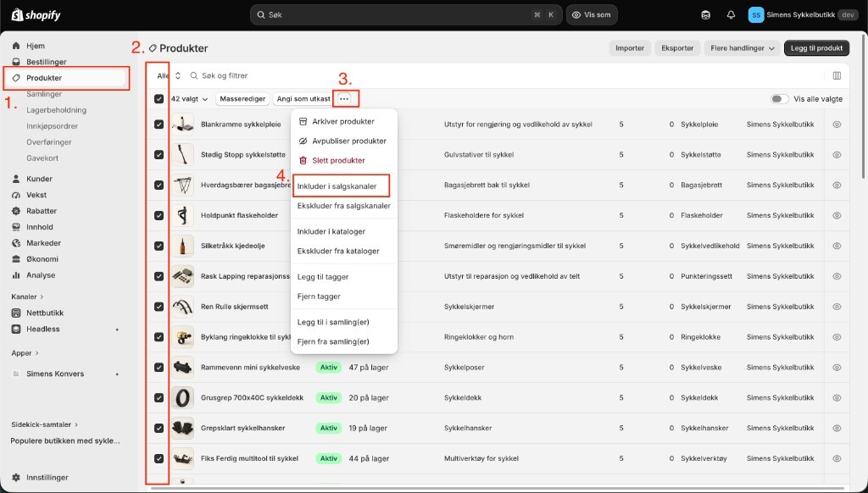Click the SS store avatar
The image size is (868, 493).
click(x=755, y=15)
